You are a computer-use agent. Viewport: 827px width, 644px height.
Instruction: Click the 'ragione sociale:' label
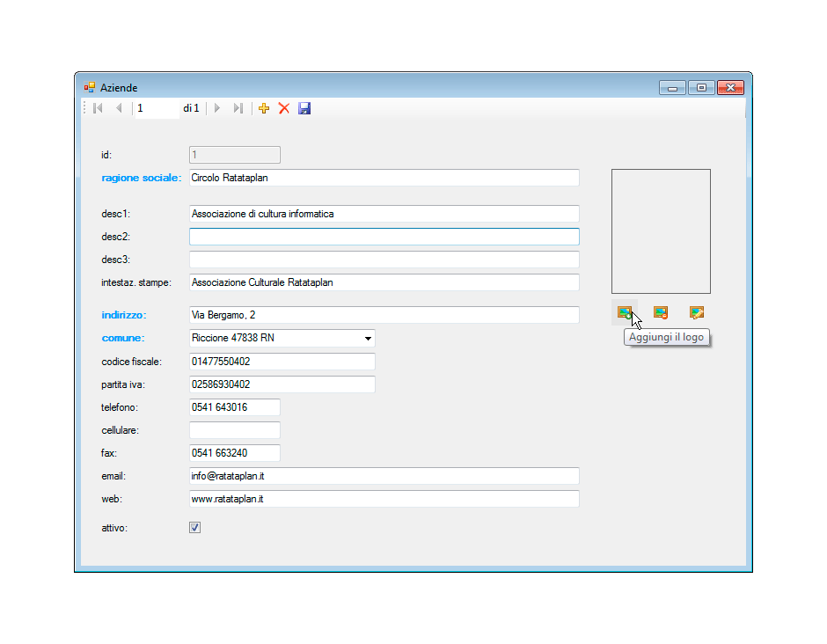(142, 178)
